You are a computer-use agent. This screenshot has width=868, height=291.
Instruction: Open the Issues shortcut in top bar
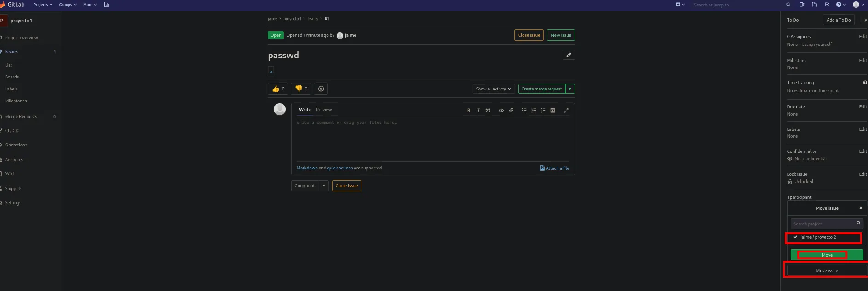click(802, 5)
